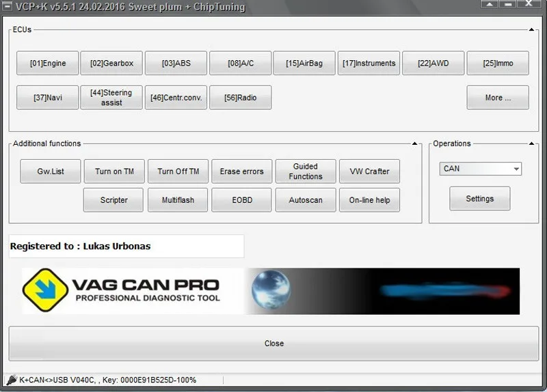Collapse the Operations section arrow

pos(531,143)
